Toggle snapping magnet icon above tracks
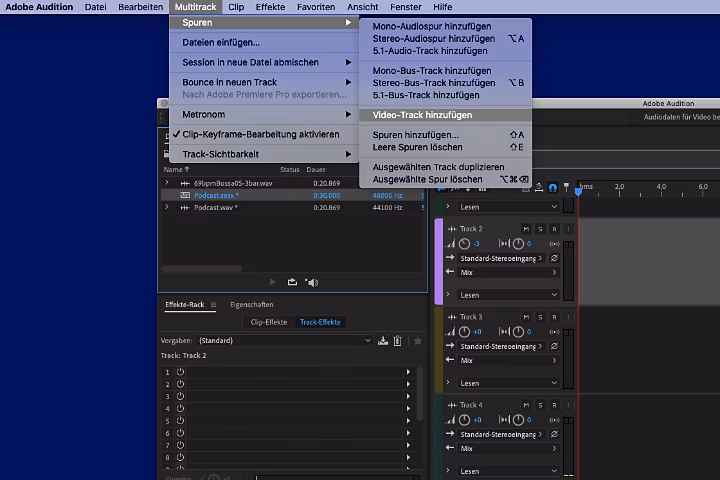Viewport: 720px width, 480px height. 553,187
